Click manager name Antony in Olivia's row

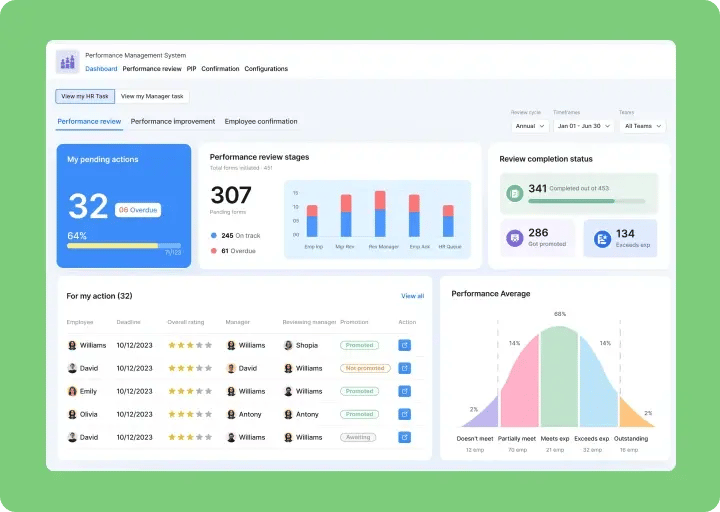click(x=250, y=414)
